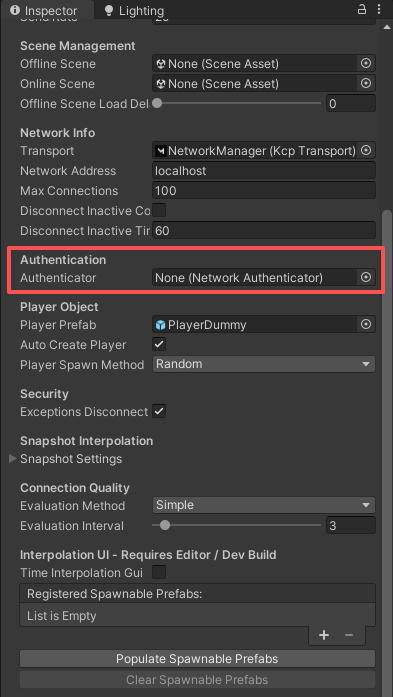Image resolution: width=393 pixels, height=697 pixels.
Task: Remove spawnable prefab with minus button
Action: pyautogui.click(x=349, y=635)
